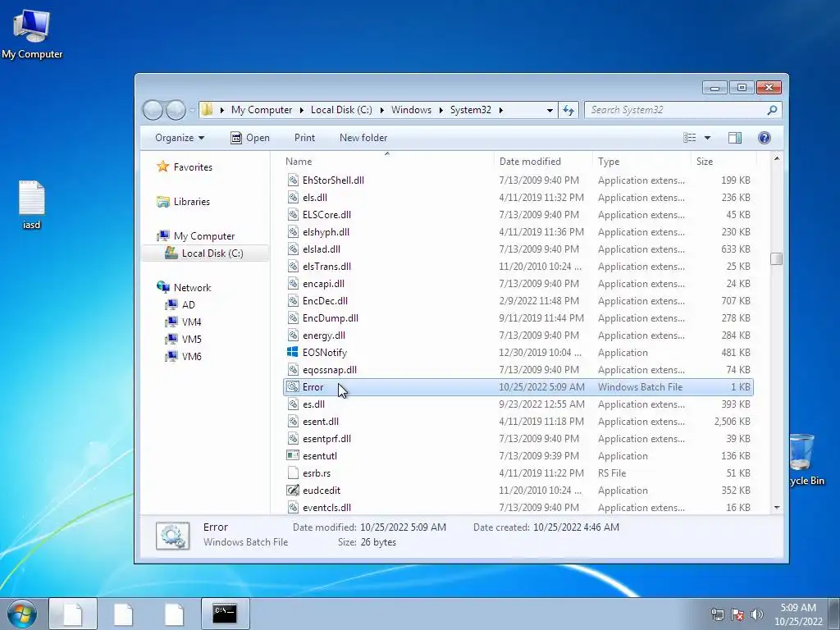Select the eudcedit application icon
This screenshot has width=840, height=630.
pyautogui.click(x=293, y=490)
